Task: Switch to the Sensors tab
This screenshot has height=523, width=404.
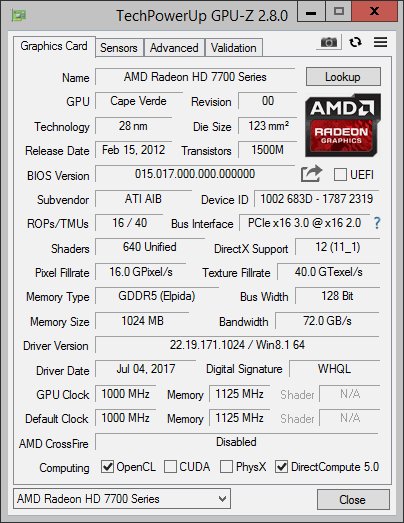Action: point(119,48)
